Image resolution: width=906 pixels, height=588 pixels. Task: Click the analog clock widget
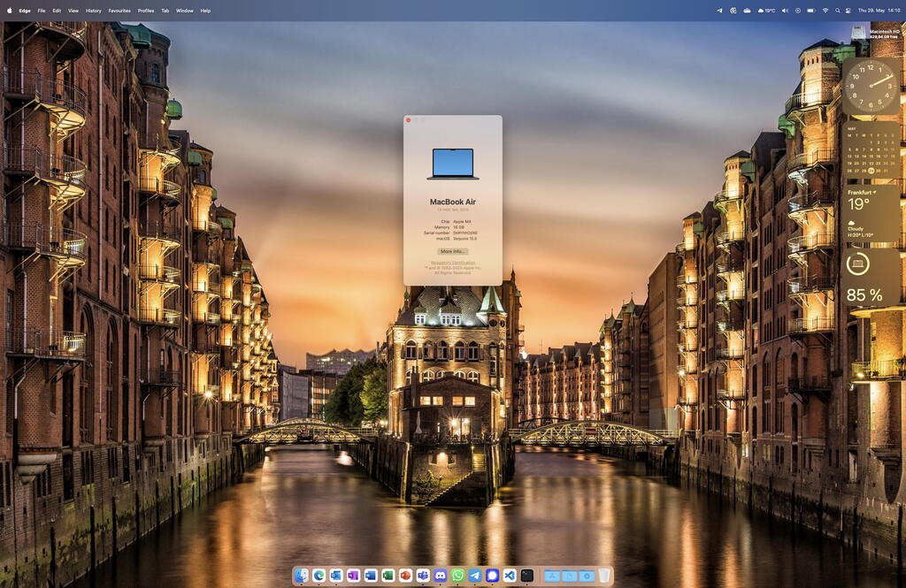tap(871, 87)
